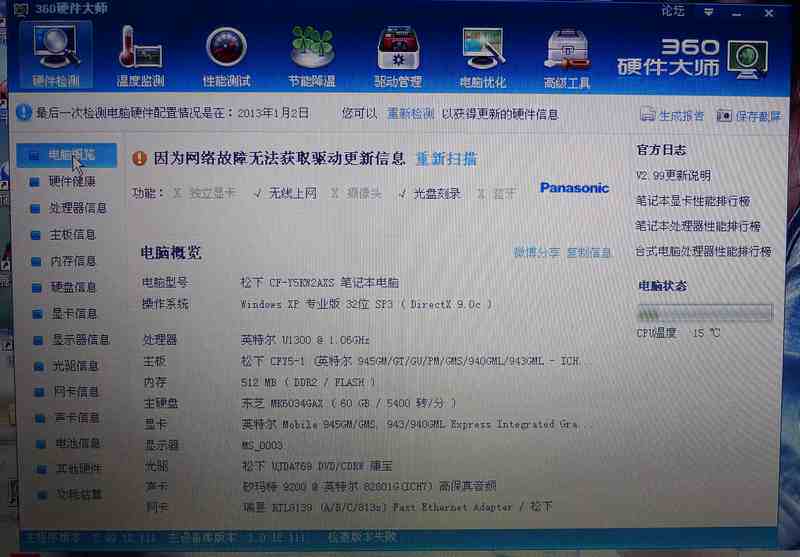Click the 电脑优化 monitor icon

pyautogui.click(x=482, y=50)
